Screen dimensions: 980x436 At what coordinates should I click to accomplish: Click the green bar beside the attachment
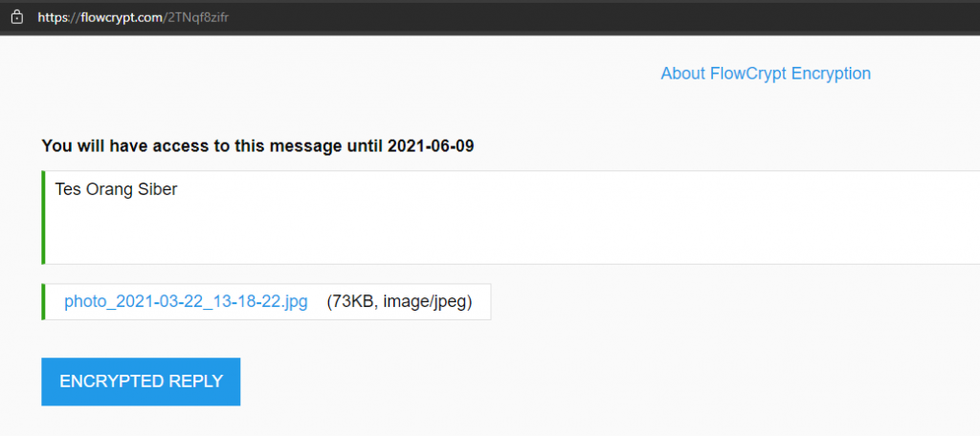click(x=43, y=302)
